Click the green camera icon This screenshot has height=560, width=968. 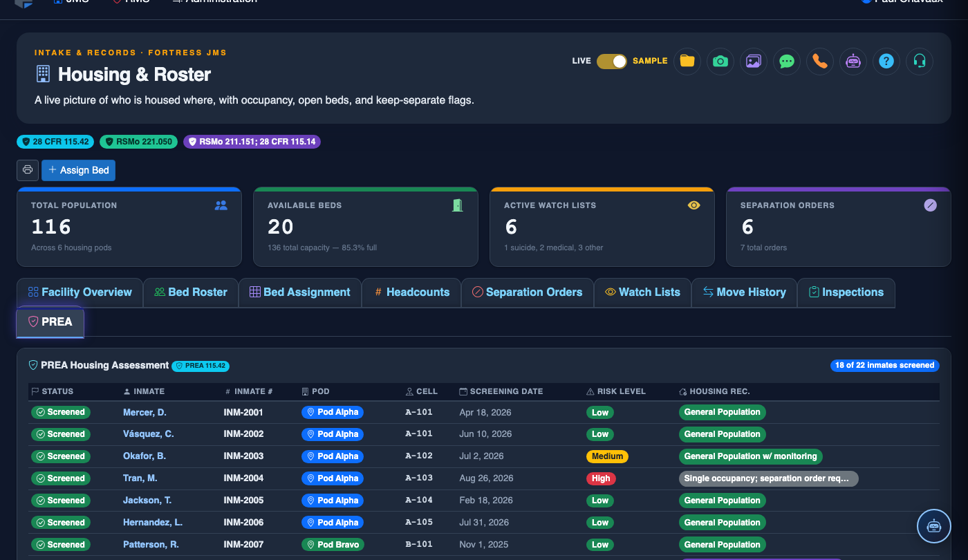[x=720, y=61]
